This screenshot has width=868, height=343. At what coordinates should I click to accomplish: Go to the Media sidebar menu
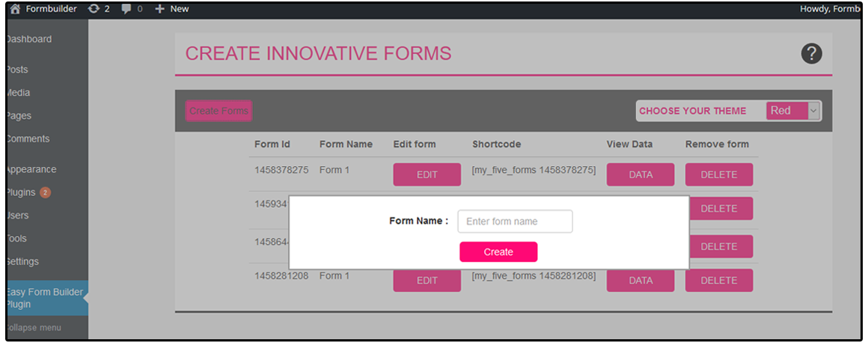pos(18,93)
